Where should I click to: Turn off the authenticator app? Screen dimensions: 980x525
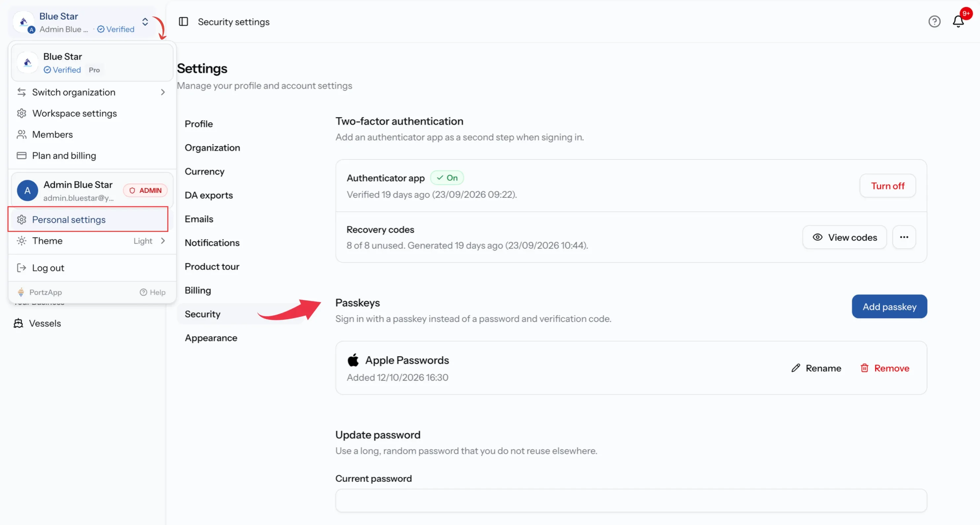[x=888, y=186]
